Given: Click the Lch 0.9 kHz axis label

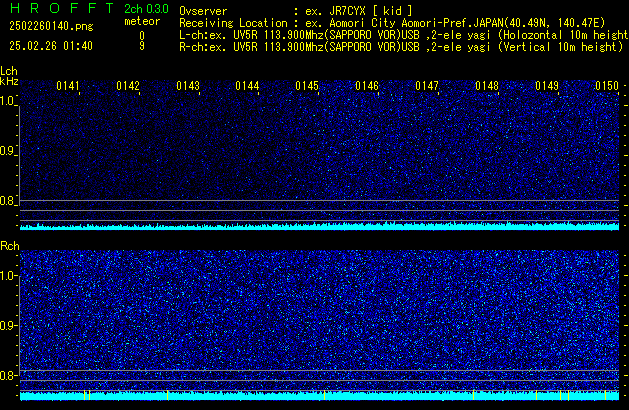Looking at the screenshot, I should pyautogui.click(x=7, y=151).
